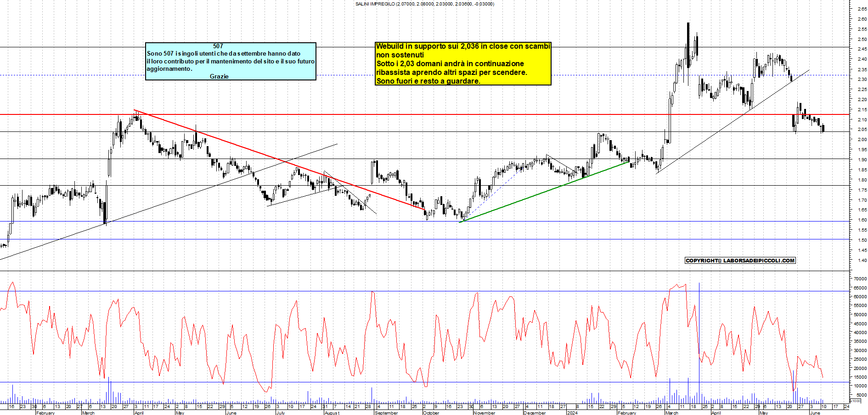
Task: Click the September month label on time axis
Action: tap(386, 413)
